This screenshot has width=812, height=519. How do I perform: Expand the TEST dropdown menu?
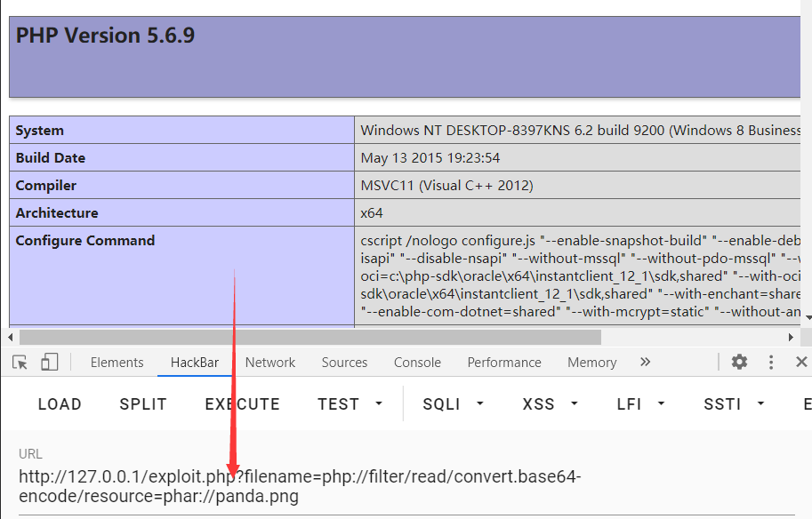coord(350,404)
